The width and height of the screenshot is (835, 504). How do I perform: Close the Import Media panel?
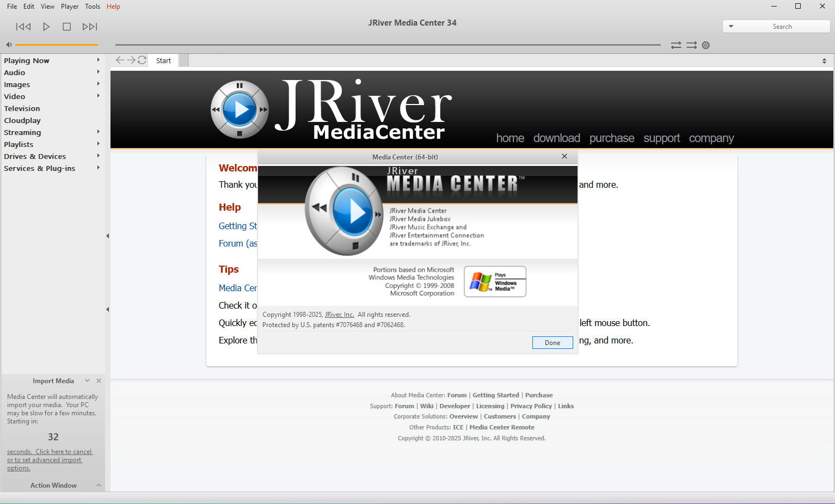[99, 380]
